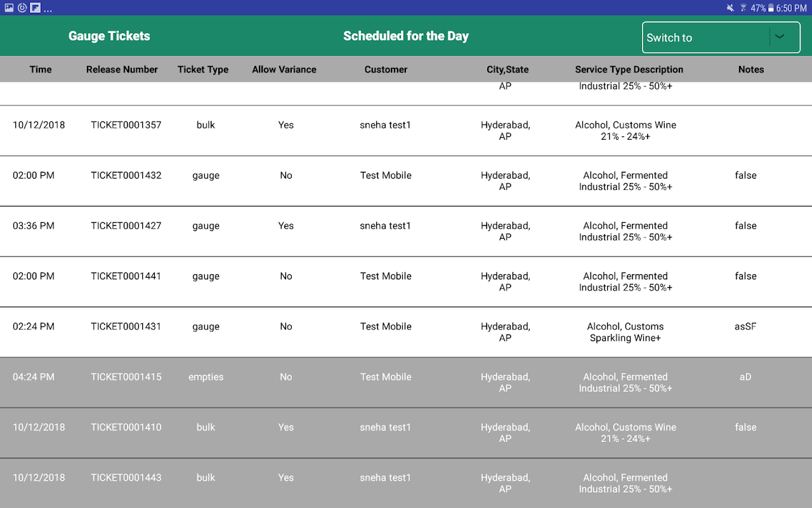Open ticket TICKET0001357

coord(126,125)
